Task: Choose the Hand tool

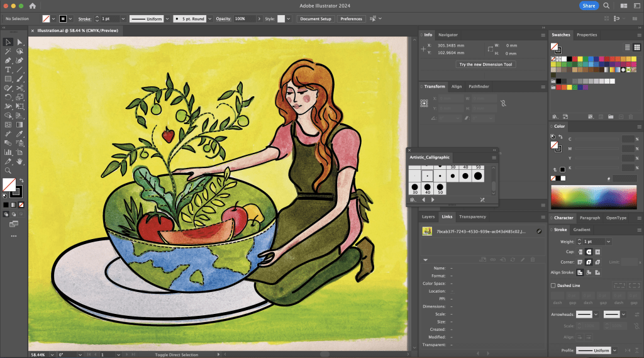Action: (19, 161)
